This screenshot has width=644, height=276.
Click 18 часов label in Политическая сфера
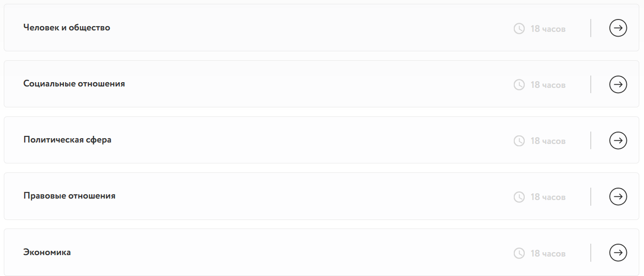pos(548,141)
